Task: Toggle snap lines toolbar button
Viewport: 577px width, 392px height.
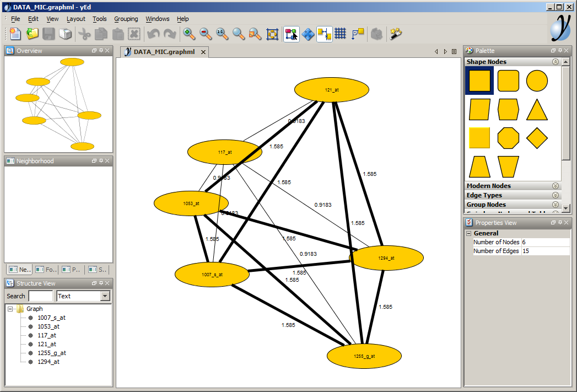Action: coord(324,34)
